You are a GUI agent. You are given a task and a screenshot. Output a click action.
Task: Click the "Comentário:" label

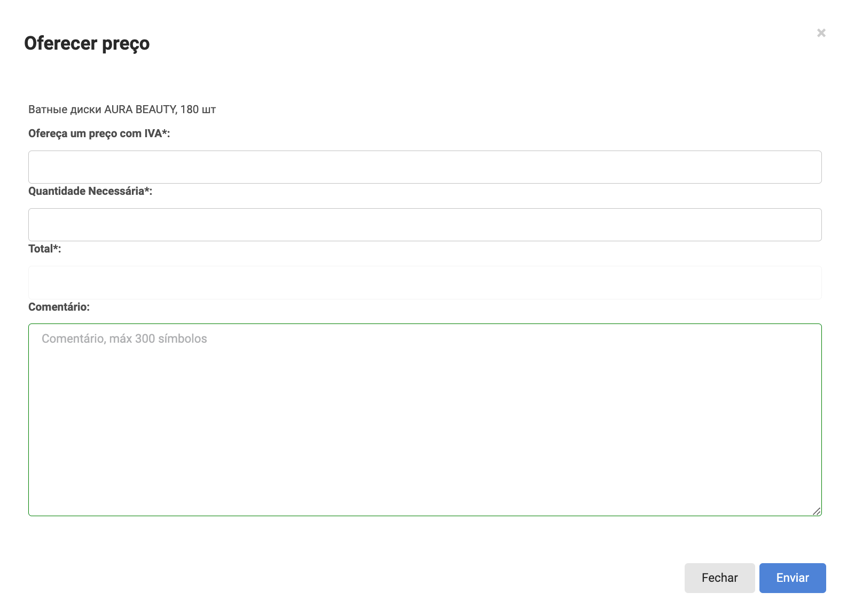[59, 307]
